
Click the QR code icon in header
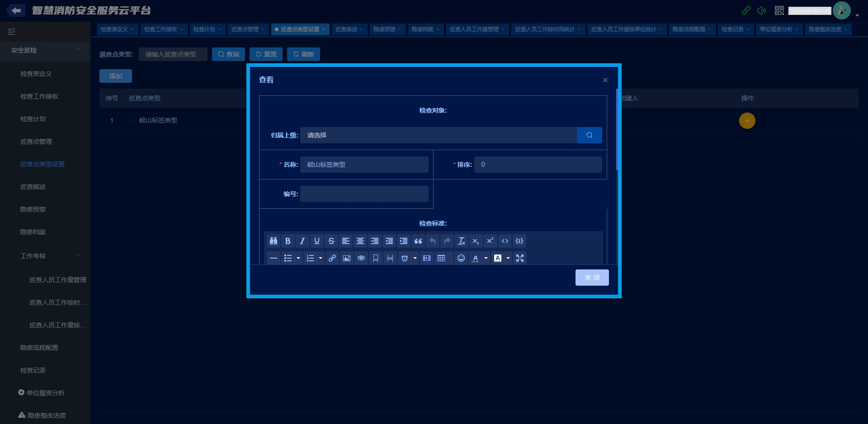coord(779,10)
